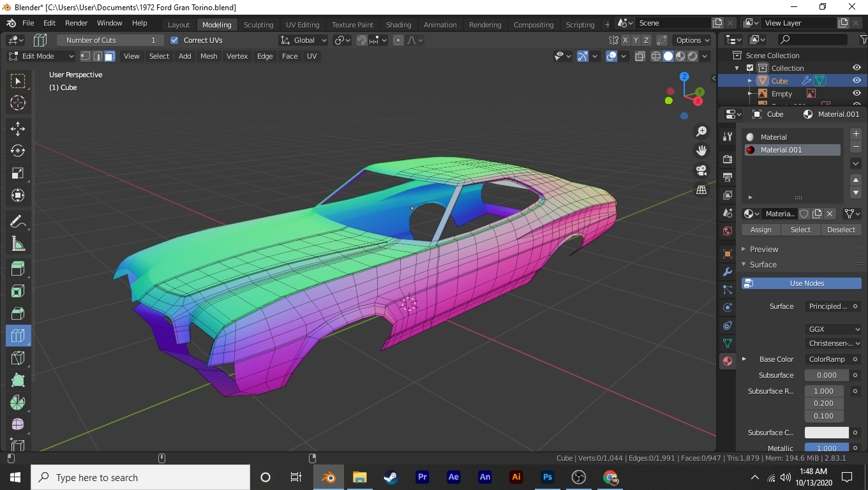Select the Bevel tool
Viewport: 868px width, 490px height.
click(x=18, y=313)
